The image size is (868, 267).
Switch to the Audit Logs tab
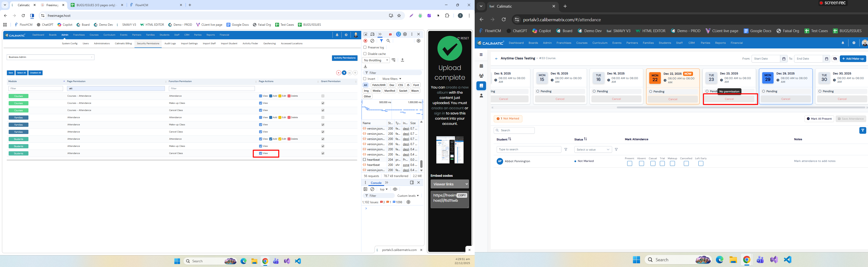pyautogui.click(x=170, y=44)
